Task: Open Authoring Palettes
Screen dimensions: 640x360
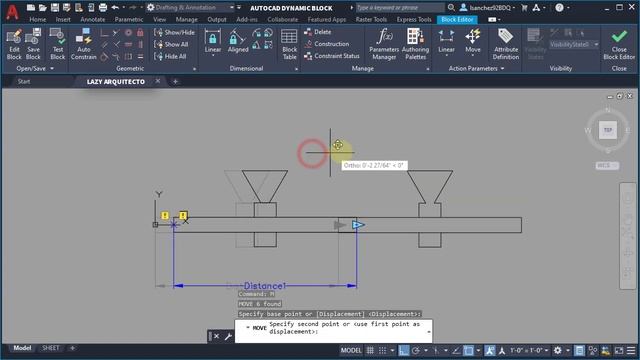Action: [415, 44]
